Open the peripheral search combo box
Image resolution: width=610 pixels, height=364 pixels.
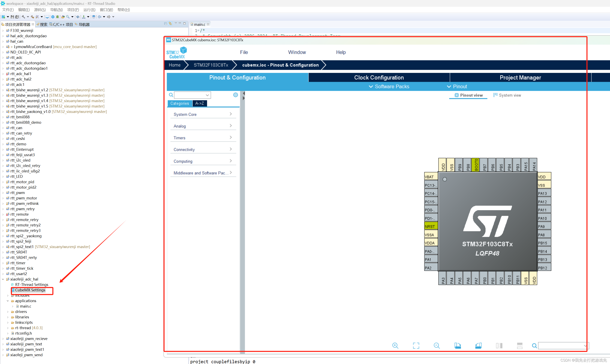(192, 95)
